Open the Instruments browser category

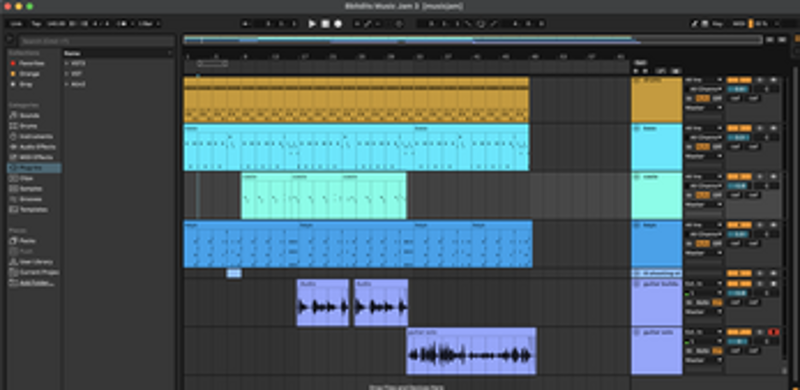31,137
